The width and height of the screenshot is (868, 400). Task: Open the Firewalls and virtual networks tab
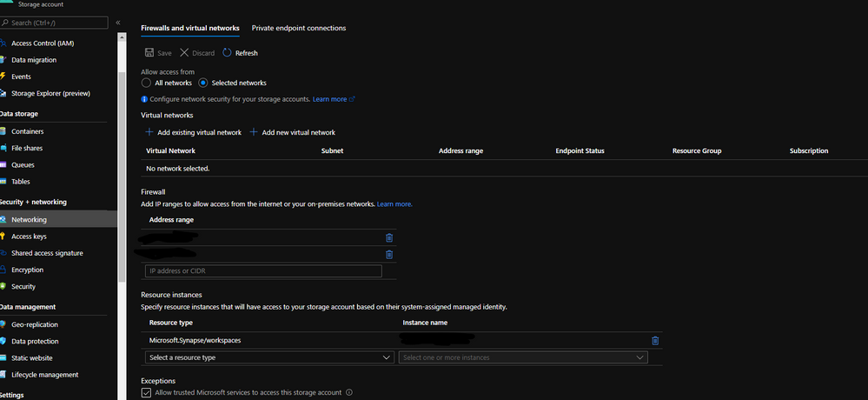pyautogui.click(x=190, y=28)
